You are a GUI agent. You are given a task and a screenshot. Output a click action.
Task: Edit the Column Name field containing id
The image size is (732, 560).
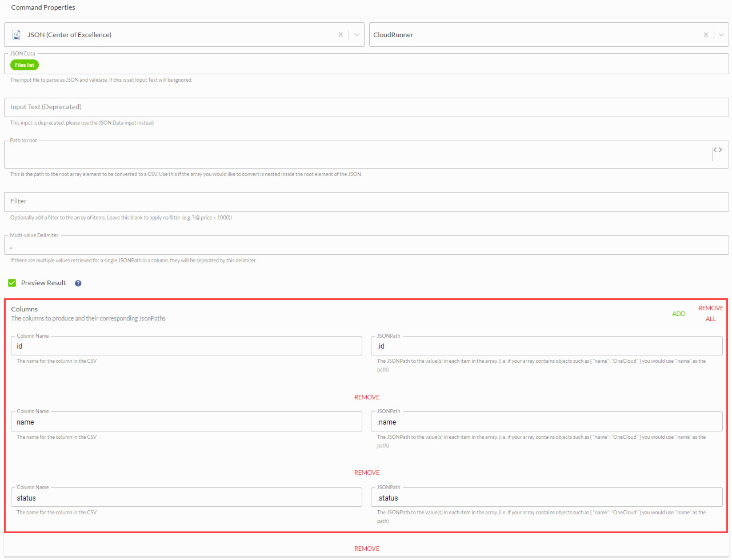pyautogui.click(x=186, y=346)
